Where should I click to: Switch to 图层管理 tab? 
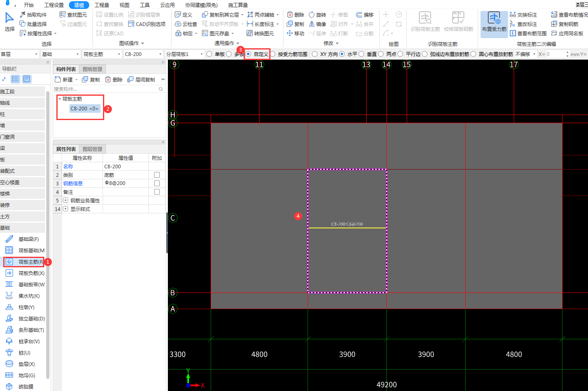tap(92, 149)
